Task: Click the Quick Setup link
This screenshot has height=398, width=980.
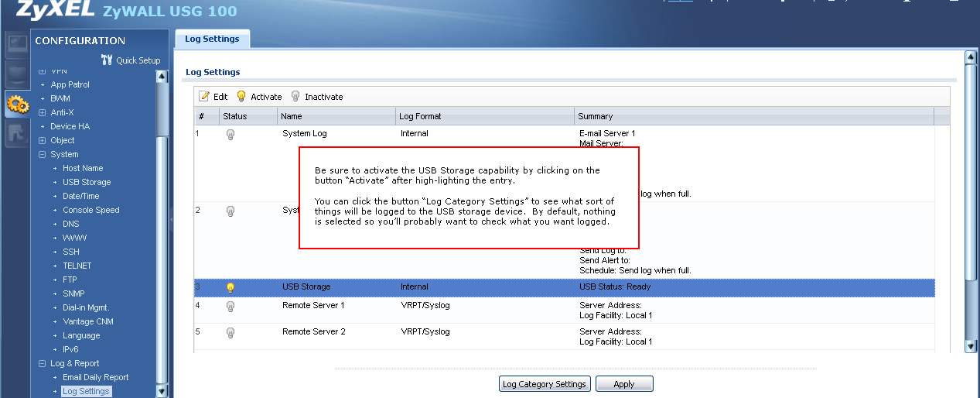Action: click(138, 60)
